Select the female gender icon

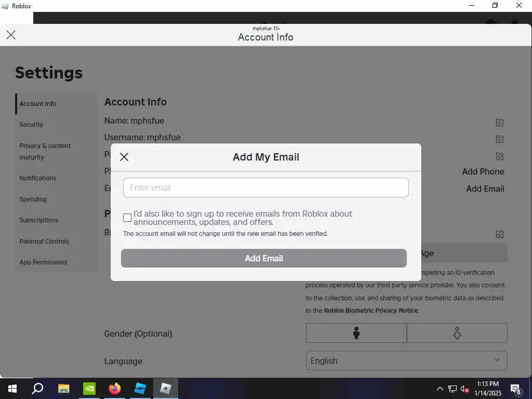tap(457, 333)
